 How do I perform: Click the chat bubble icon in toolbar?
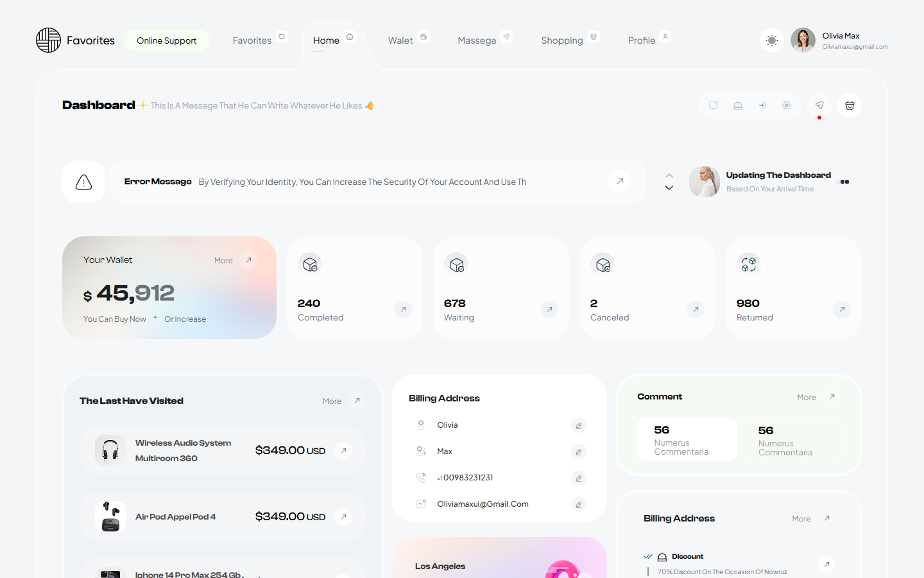point(714,105)
